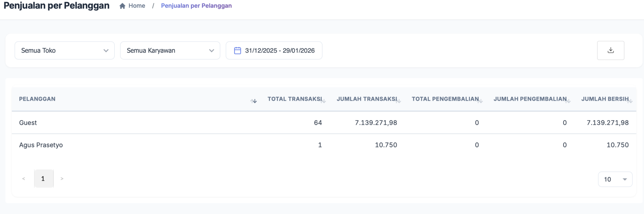Sort by Jumlah Pengembalian arrow icon
Image resolution: width=644 pixels, height=214 pixels.
click(568, 101)
